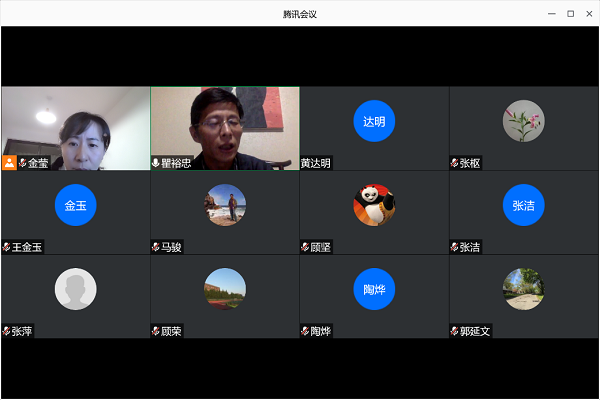Select the panda avatar of 顾坚
600x400 pixels.
[374, 205]
